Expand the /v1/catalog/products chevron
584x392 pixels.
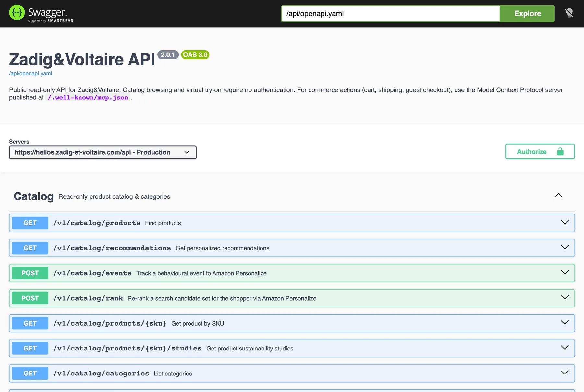click(x=565, y=222)
